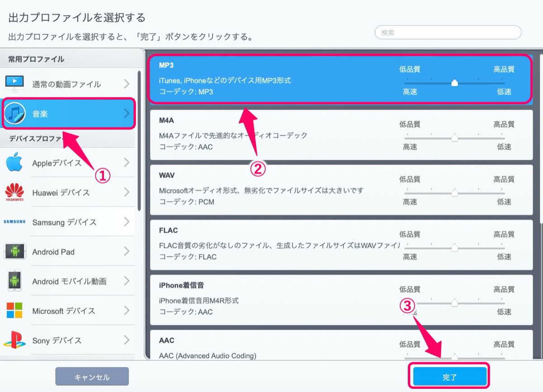Image resolution: width=543 pixels, height=392 pixels.
Task: Click the 完了 button
Action: [450, 377]
